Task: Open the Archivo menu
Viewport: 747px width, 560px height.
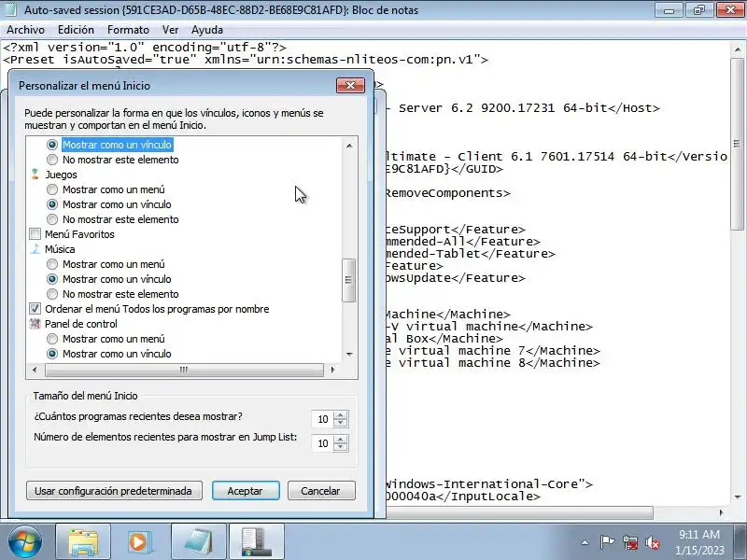Action: pyautogui.click(x=26, y=30)
